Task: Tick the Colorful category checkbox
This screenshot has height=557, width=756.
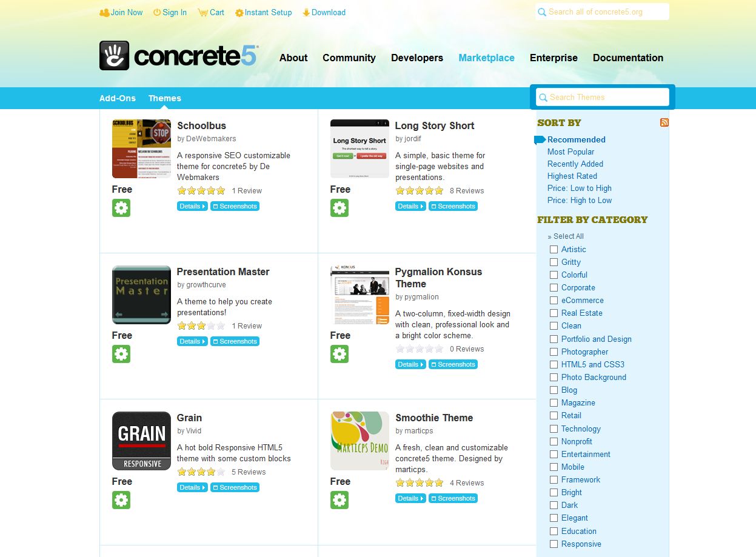Action: [x=554, y=275]
